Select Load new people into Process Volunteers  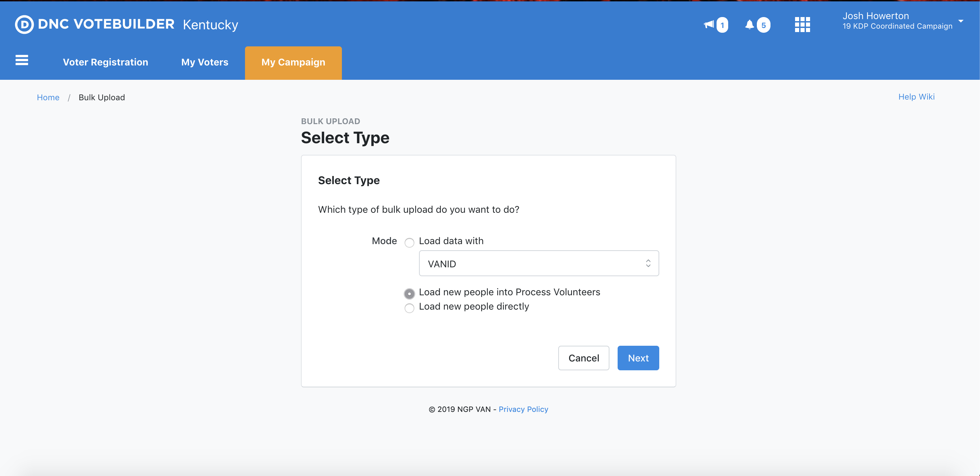(409, 294)
